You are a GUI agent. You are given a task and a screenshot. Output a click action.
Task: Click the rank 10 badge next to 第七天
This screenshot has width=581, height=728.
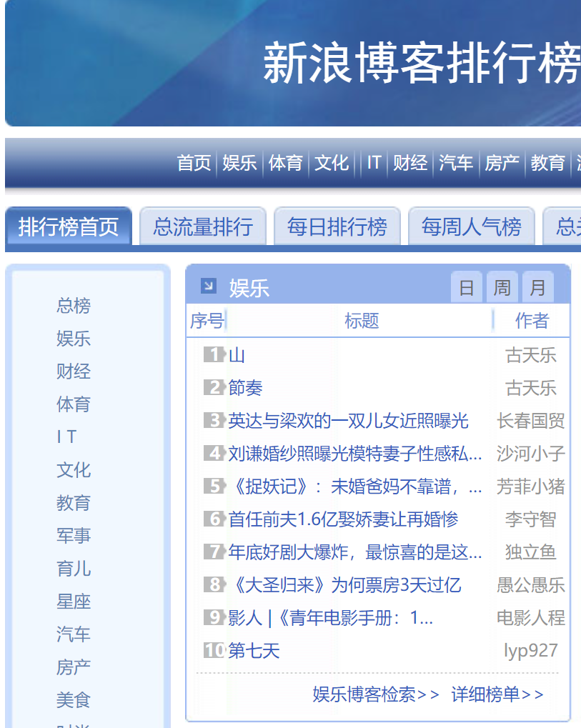[x=214, y=650]
